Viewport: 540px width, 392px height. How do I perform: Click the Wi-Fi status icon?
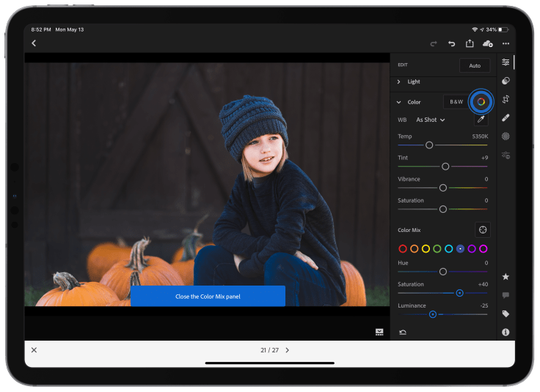475,29
